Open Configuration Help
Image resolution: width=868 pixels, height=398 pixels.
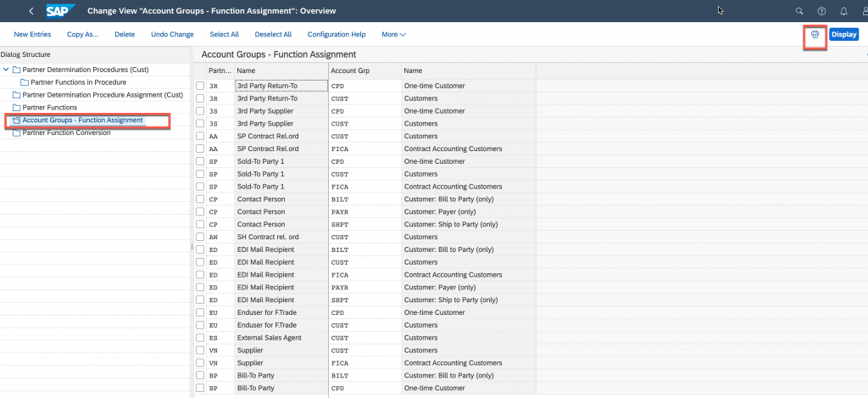pos(337,34)
